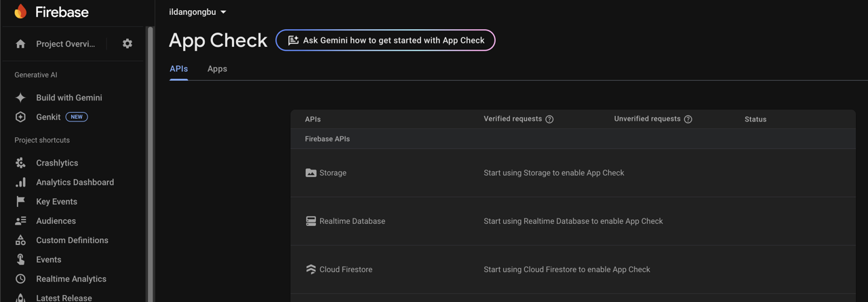Switch to the APIs tab

(178, 69)
